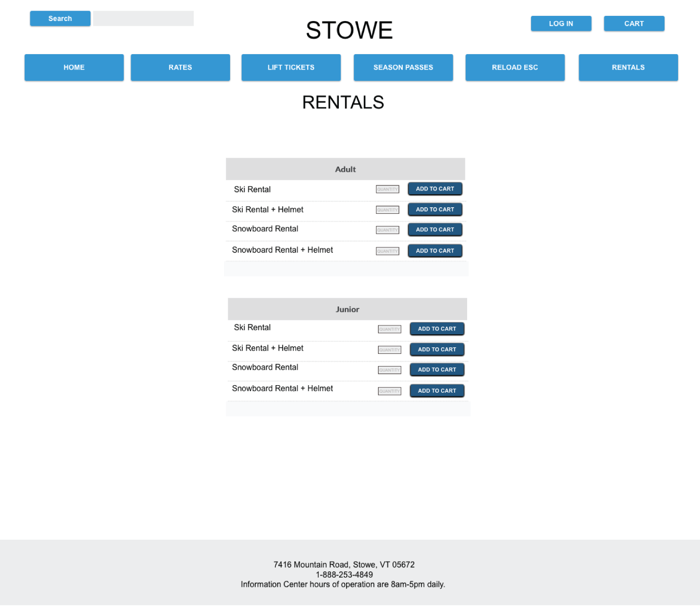Go to the Home tab
This screenshot has width=700, height=606.
pyautogui.click(x=74, y=68)
